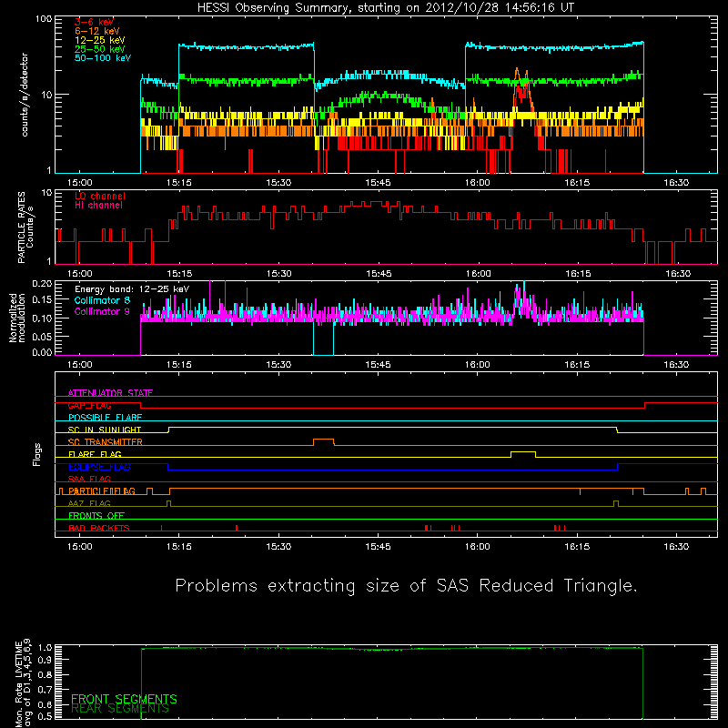Select the 3-6 keV legend label

[x=95, y=22]
